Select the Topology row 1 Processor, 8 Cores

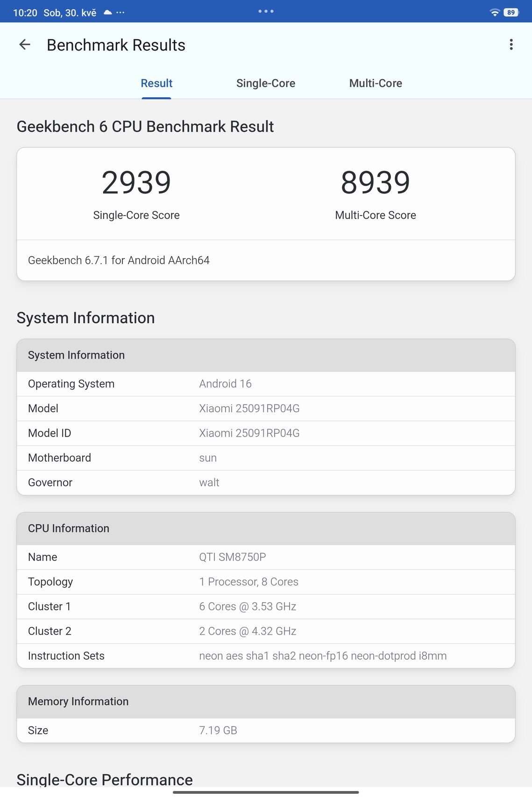pos(266,582)
